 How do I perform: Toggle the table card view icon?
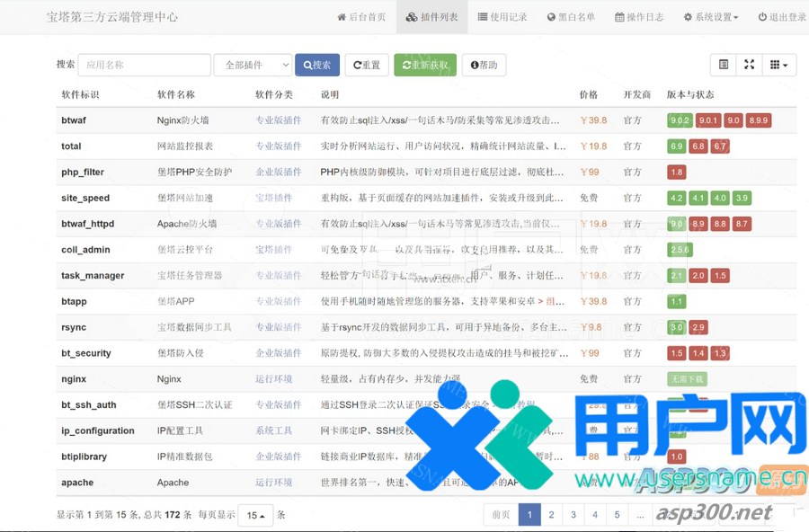[724, 65]
